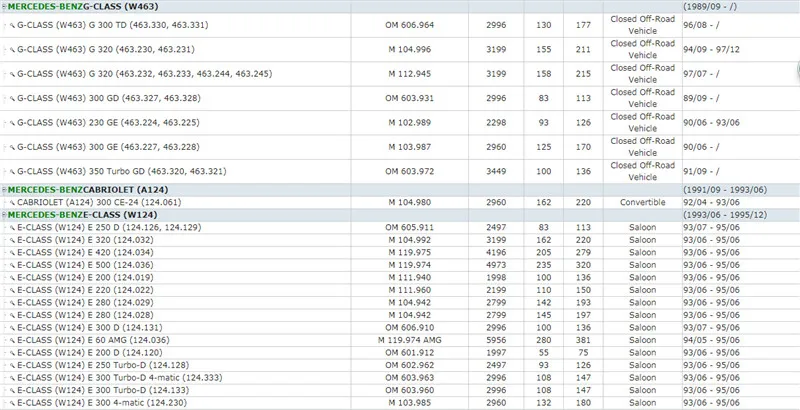Click group date (1989/09 - /)
Screen dimensions: 800x410
tap(710, 7)
